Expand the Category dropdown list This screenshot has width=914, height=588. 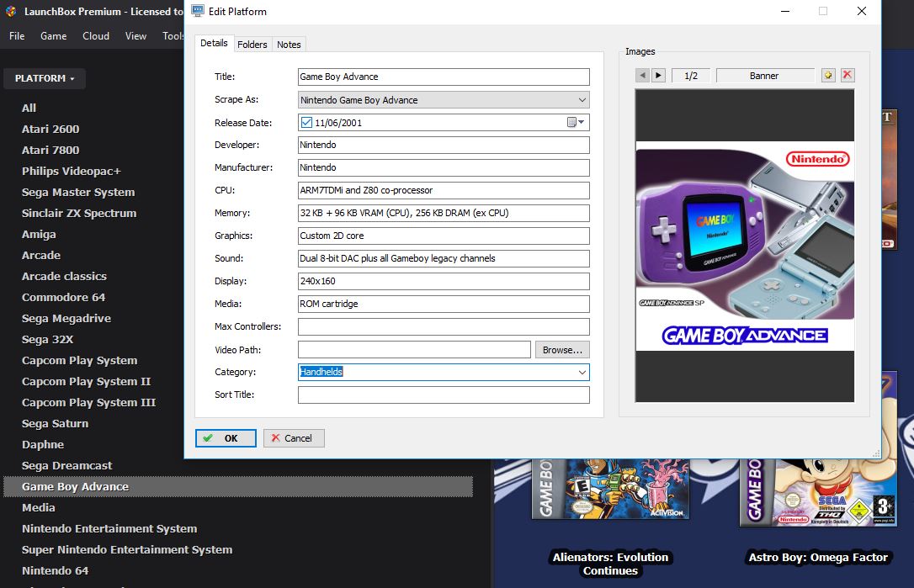coord(582,372)
